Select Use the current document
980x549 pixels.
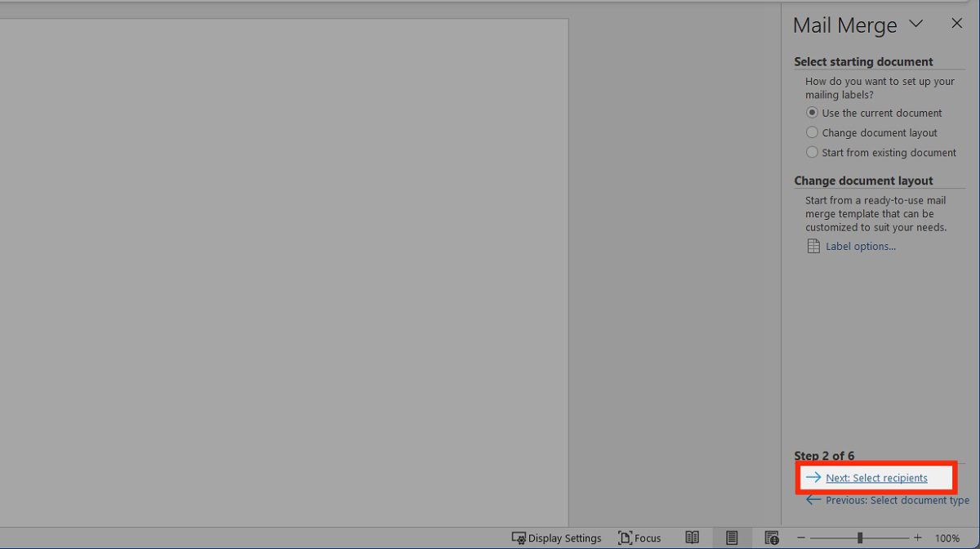coord(874,113)
